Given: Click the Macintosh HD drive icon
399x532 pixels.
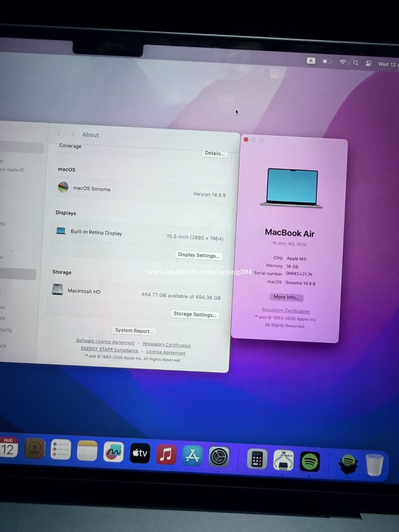Looking at the screenshot, I should 57,290.
